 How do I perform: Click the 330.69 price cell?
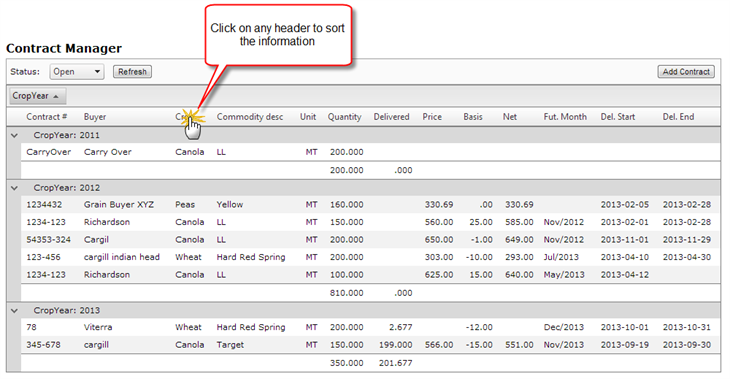tap(439, 205)
